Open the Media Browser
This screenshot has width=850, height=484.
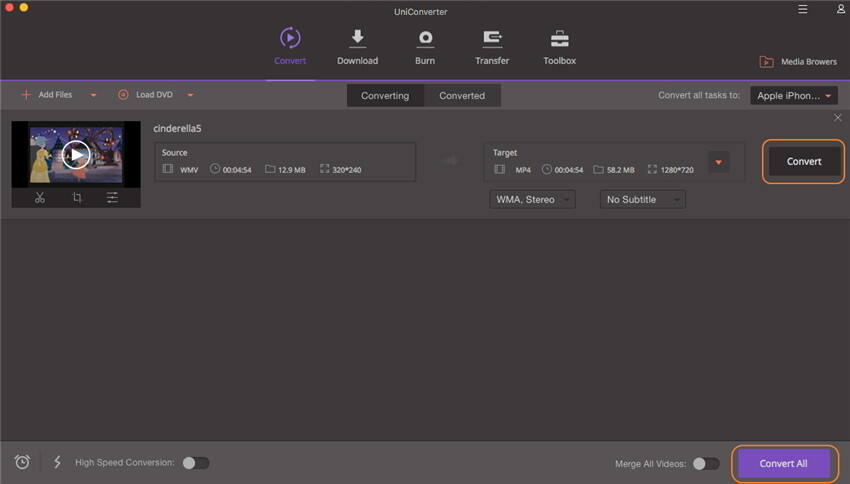click(798, 62)
